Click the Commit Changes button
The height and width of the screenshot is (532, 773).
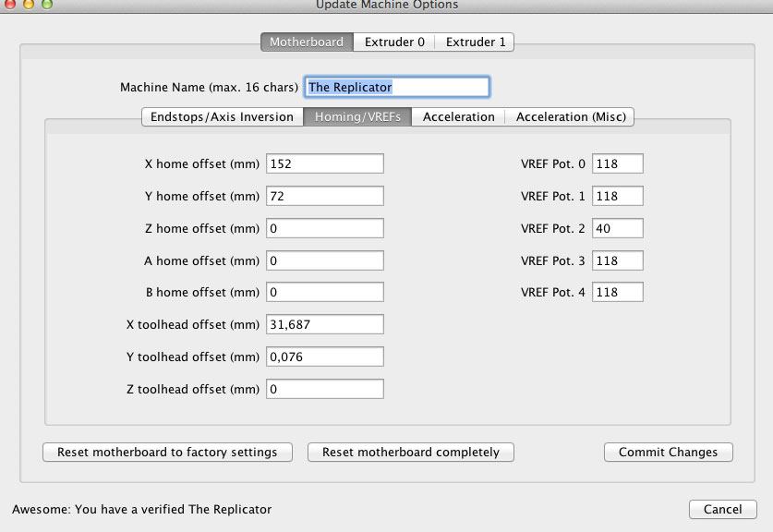click(669, 453)
